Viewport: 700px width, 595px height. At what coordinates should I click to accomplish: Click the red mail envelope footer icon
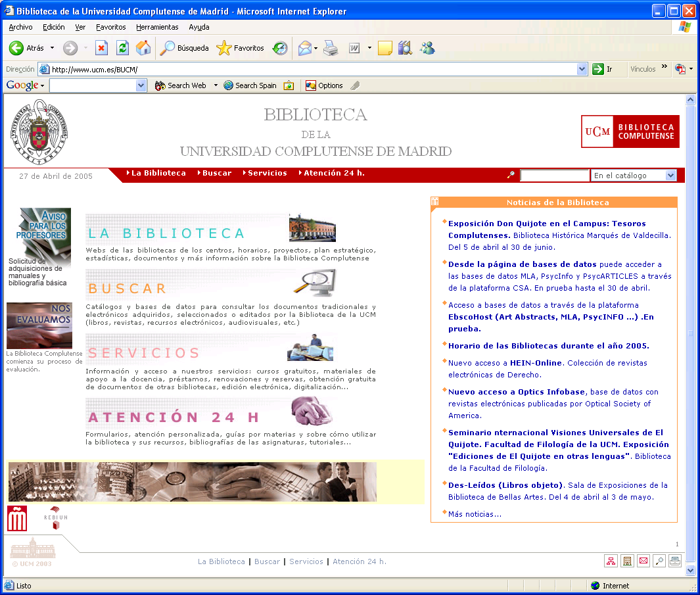[x=643, y=561]
